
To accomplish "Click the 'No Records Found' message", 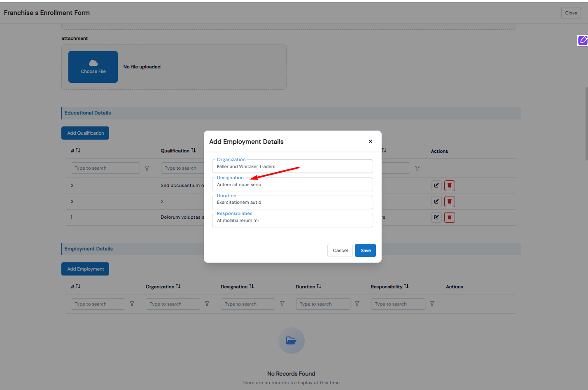I will tap(291, 374).
